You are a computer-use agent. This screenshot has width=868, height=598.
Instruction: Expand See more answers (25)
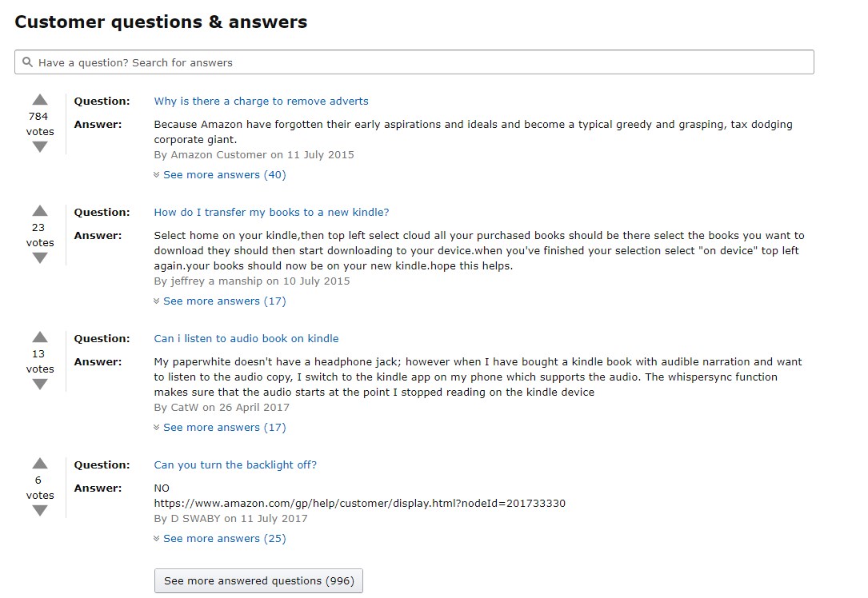223,539
